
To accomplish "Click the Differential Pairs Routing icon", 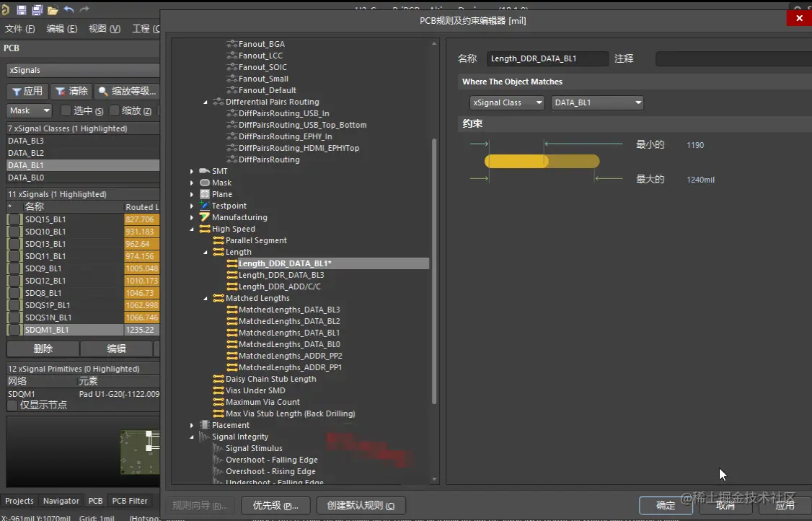I will click(x=219, y=102).
